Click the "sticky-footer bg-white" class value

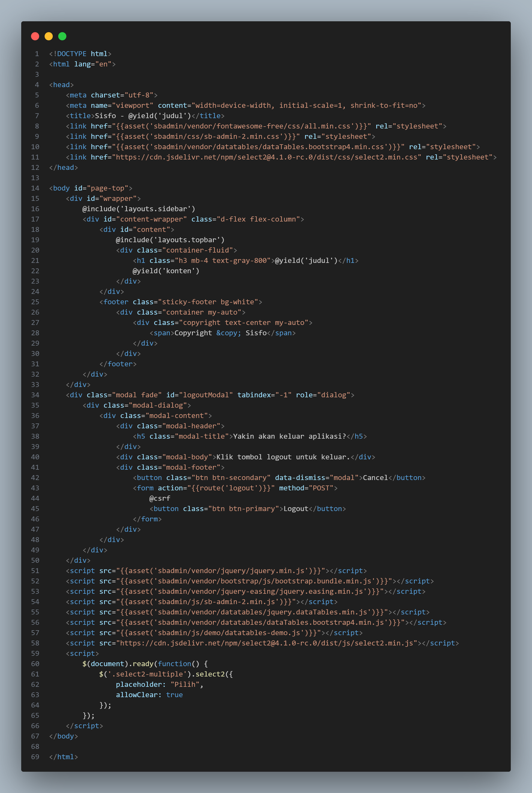(x=208, y=302)
